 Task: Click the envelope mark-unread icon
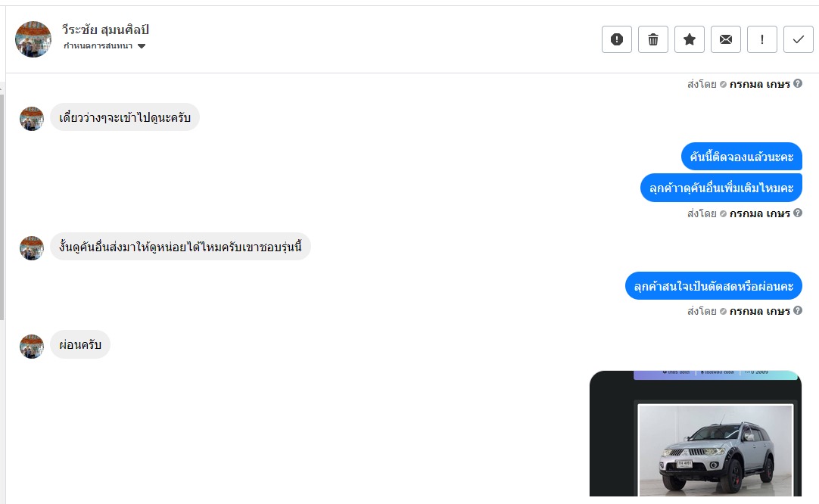point(725,39)
